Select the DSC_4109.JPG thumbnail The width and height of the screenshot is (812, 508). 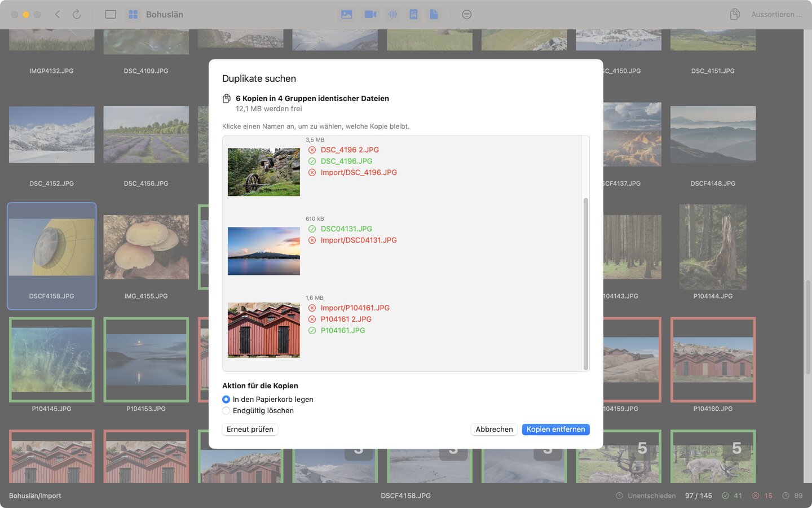[146, 42]
